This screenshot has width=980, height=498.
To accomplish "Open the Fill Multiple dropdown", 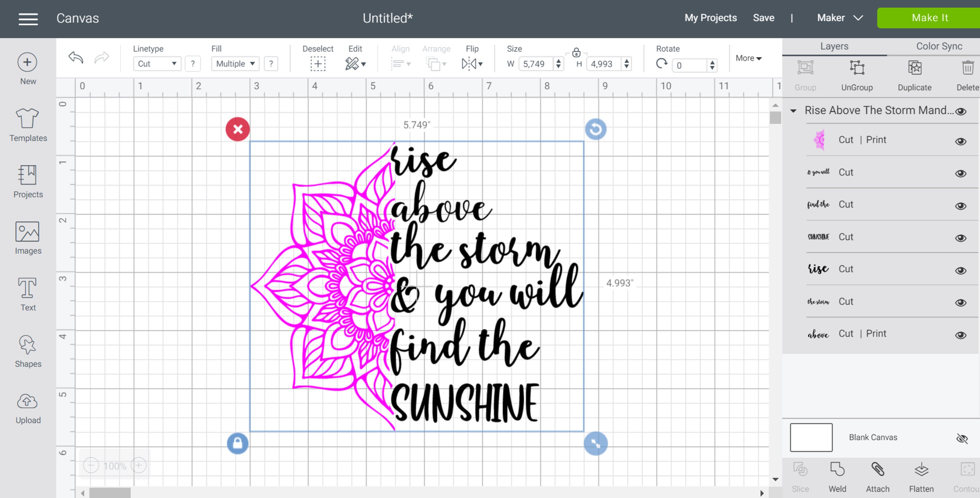I will point(235,63).
